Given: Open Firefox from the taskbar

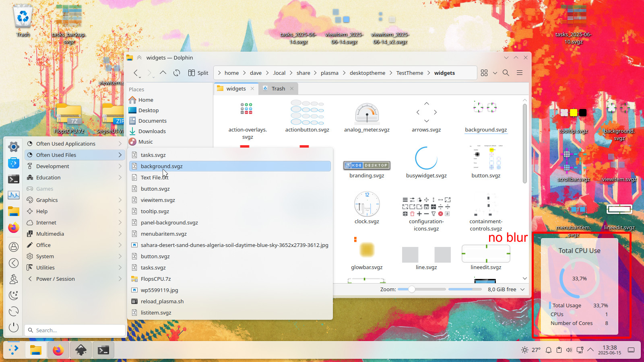Looking at the screenshot, I should point(58,350).
